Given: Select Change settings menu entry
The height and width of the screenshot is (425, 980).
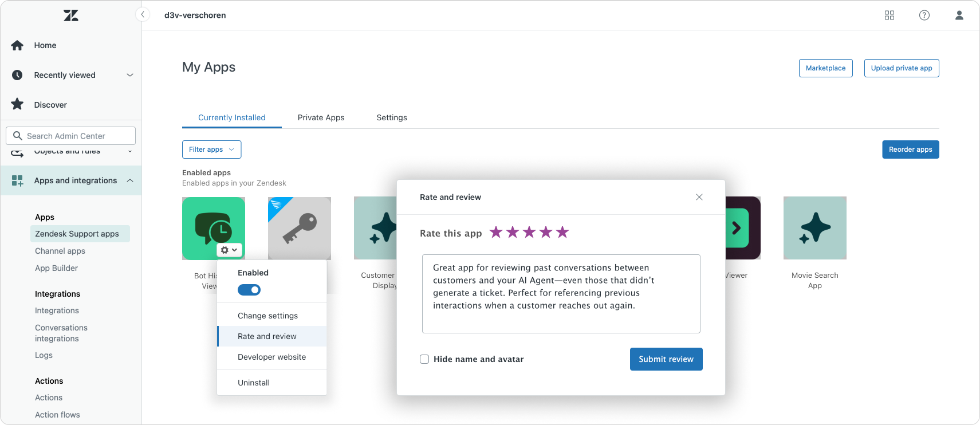Looking at the screenshot, I should click(x=272, y=316).
